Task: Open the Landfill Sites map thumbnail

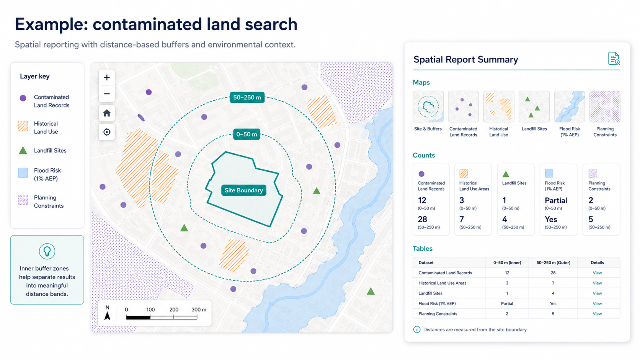Action: point(534,107)
